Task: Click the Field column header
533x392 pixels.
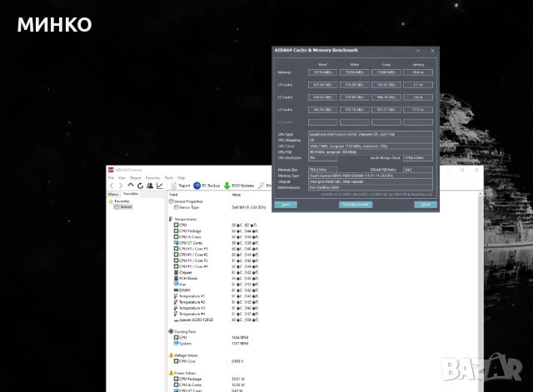Action: tap(173, 193)
